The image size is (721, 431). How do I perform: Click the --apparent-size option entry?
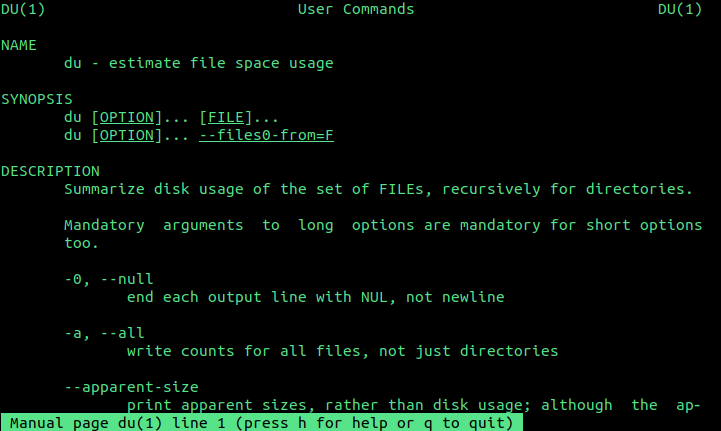click(131, 387)
